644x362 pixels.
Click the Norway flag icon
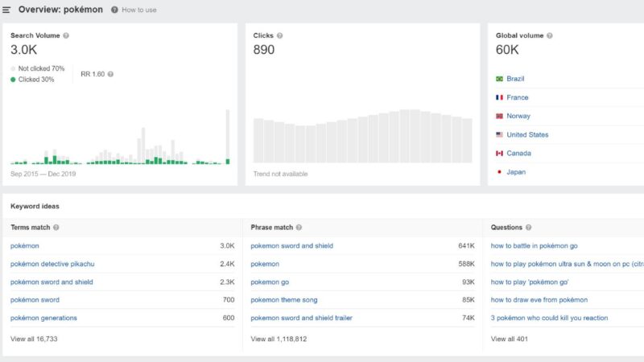coord(499,116)
